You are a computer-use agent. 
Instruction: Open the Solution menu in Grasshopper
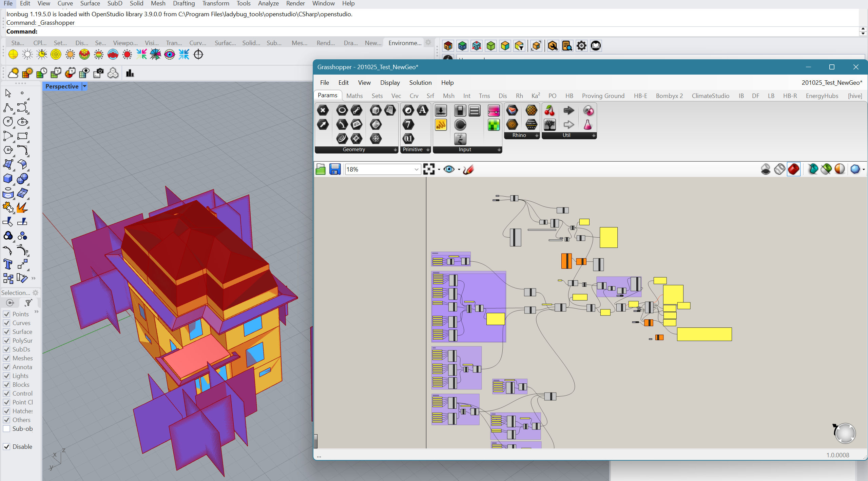click(x=420, y=83)
